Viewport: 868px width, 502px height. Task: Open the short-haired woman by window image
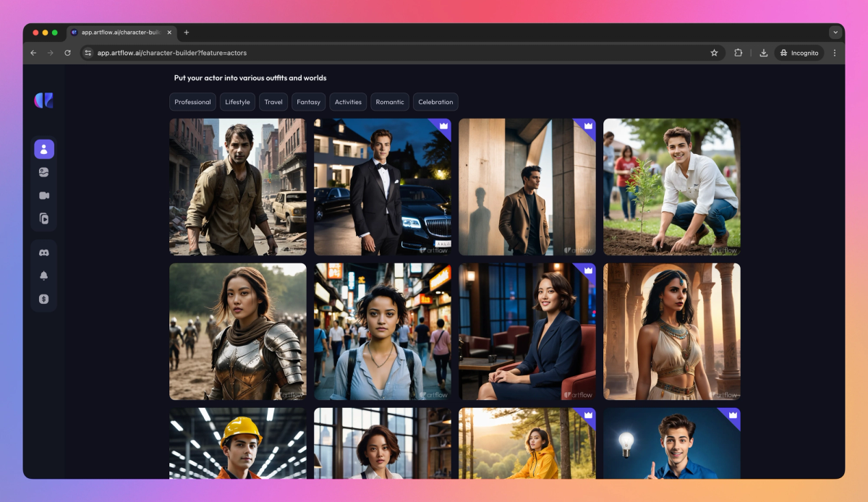(383, 443)
